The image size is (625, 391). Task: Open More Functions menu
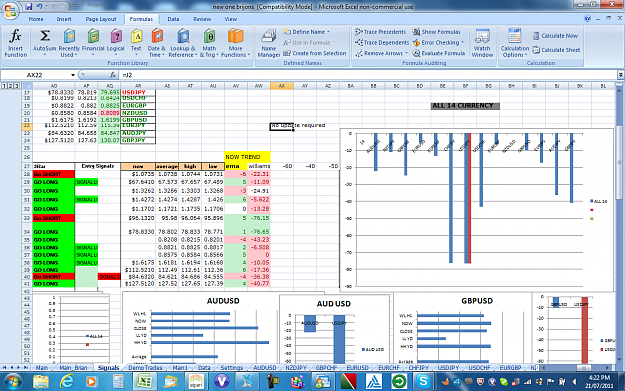pos(235,43)
